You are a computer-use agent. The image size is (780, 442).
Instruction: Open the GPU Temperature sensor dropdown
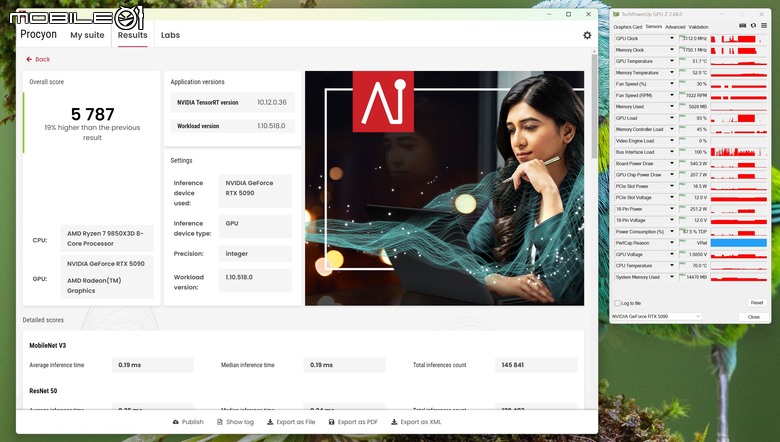[672, 61]
